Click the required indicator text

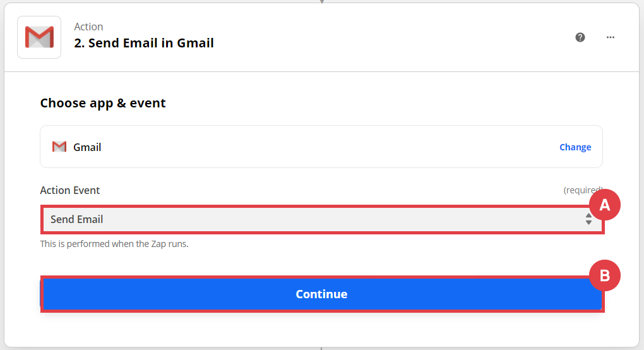[x=582, y=190]
